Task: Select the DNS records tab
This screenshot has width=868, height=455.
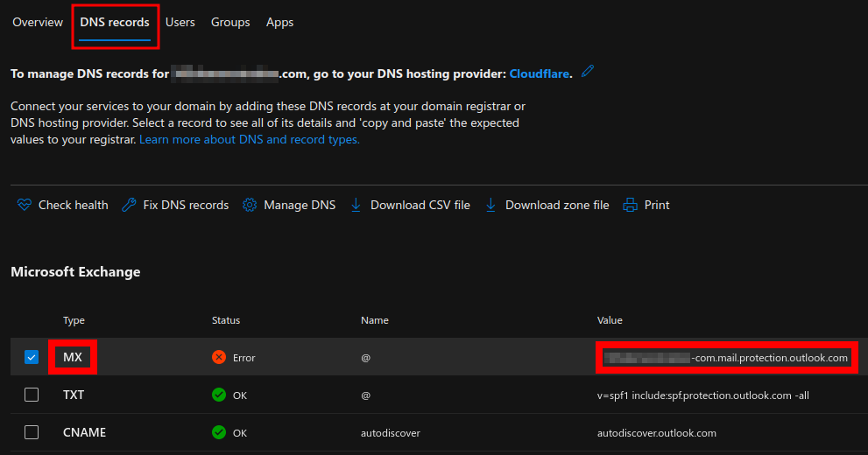Action: click(115, 22)
